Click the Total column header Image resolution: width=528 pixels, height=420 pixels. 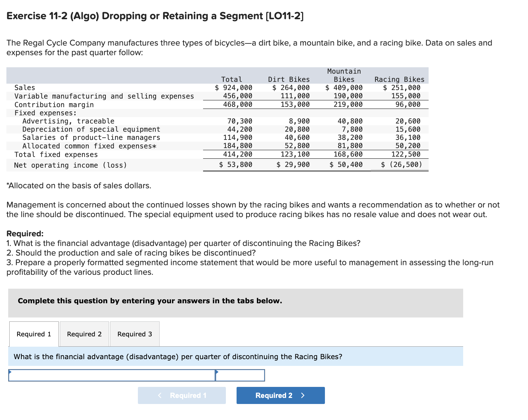[232, 79]
